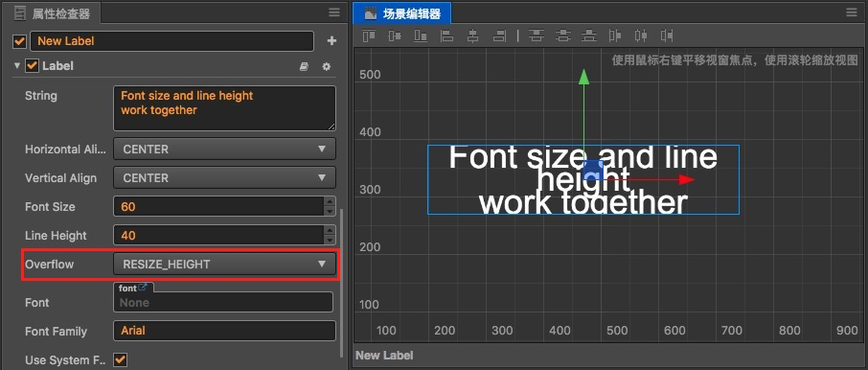This screenshot has height=370, width=868.
Task: Click the Font asset field showing None
Action: tap(223, 303)
